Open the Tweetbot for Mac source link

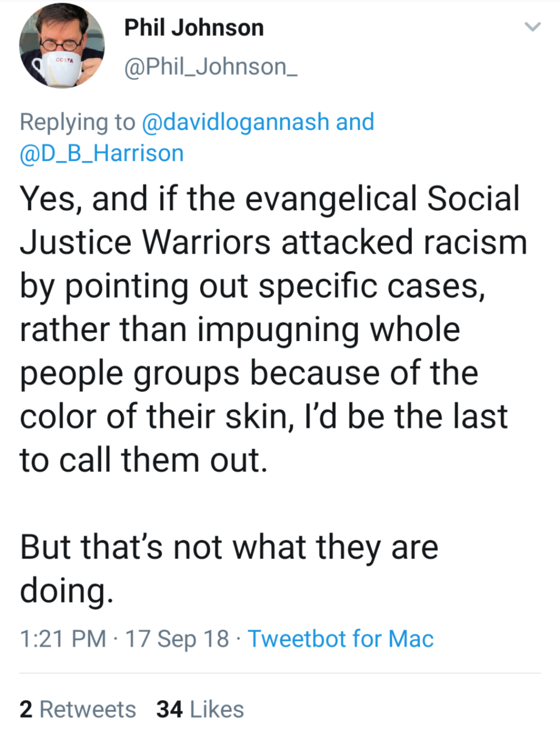pos(341,639)
